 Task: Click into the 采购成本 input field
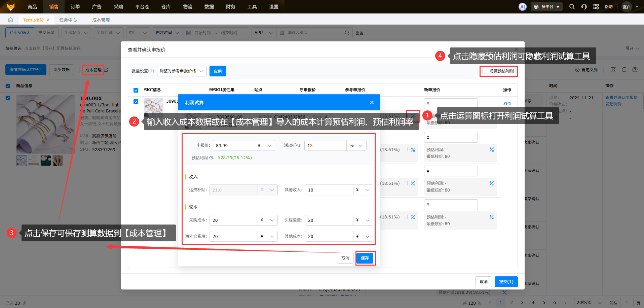pyautogui.click(x=233, y=220)
